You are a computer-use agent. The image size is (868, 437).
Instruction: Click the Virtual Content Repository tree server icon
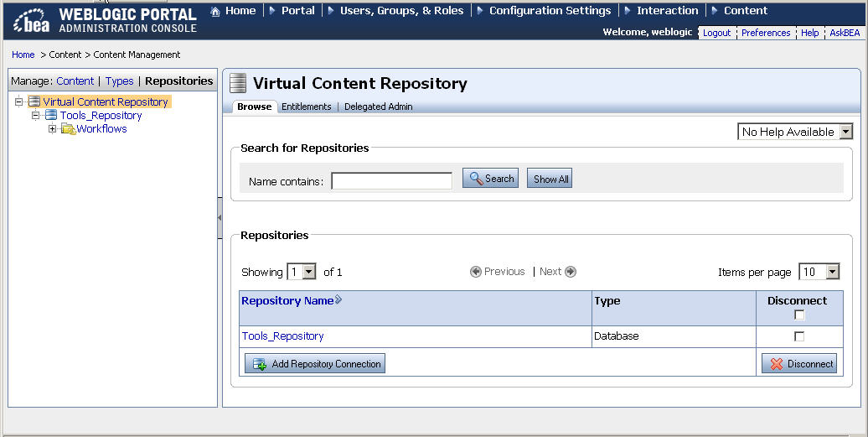tap(34, 101)
